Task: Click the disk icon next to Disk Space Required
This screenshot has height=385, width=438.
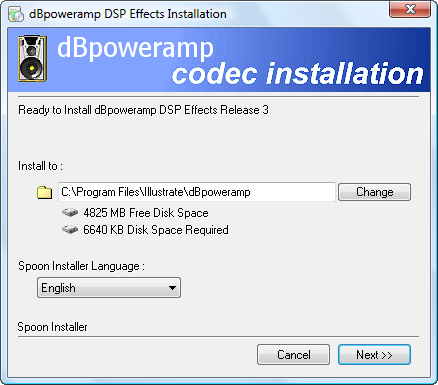Action: [x=70, y=229]
